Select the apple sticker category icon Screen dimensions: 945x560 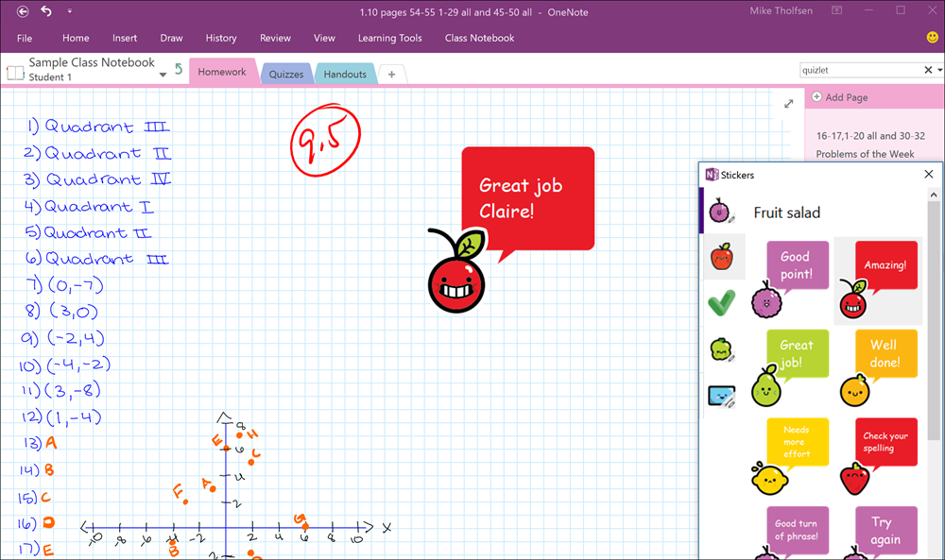click(724, 255)
